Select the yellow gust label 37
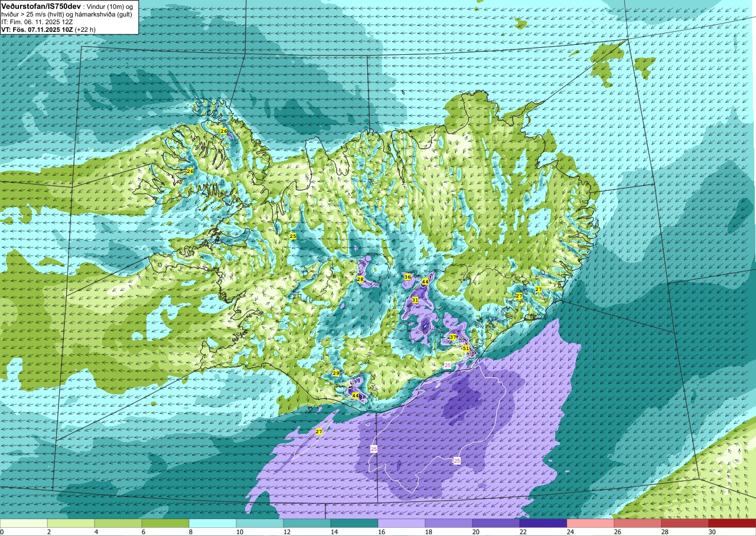The image size is (756, 536). [453, 338]
